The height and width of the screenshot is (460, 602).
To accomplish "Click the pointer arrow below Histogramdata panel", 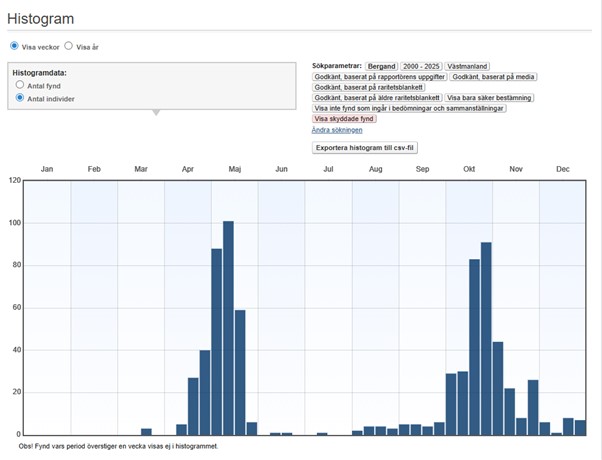I will (x=154, y=113).
